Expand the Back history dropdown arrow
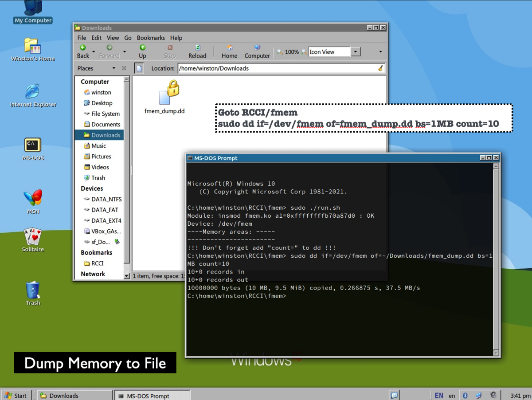Screen dimensions: 532x400 (x=94, y=52)
